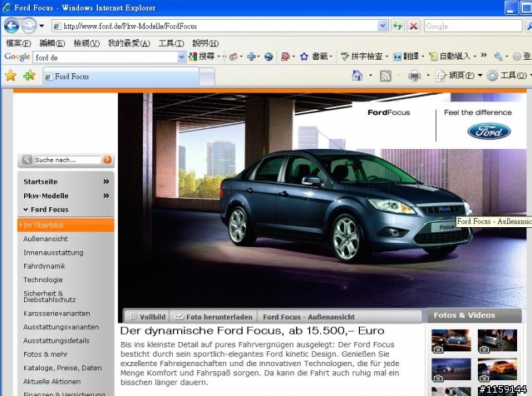Click the 拼字檢查 spell check button
Viewport: 532px width, 396px height.
[x=362, y=57]
